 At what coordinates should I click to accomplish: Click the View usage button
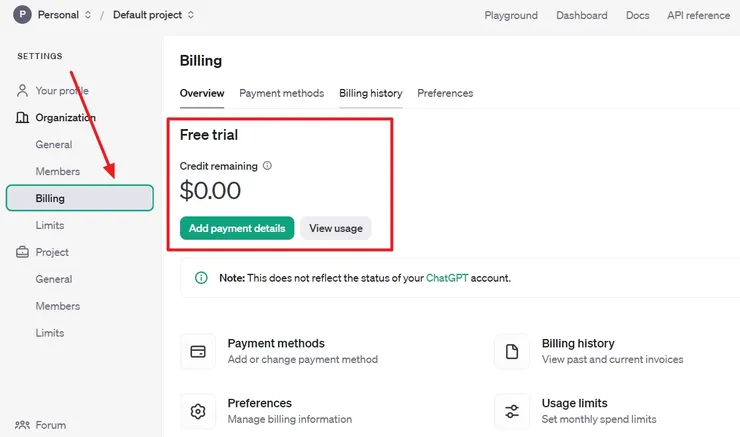335,228
